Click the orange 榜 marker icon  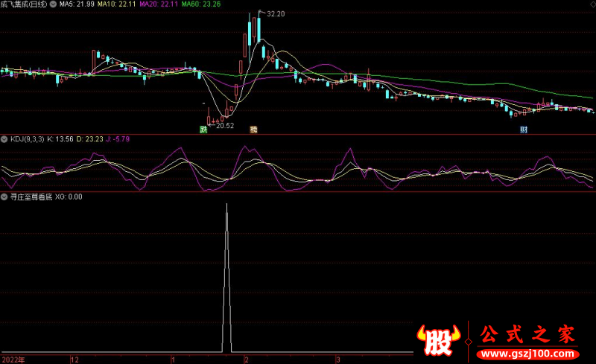click(253, 130)
